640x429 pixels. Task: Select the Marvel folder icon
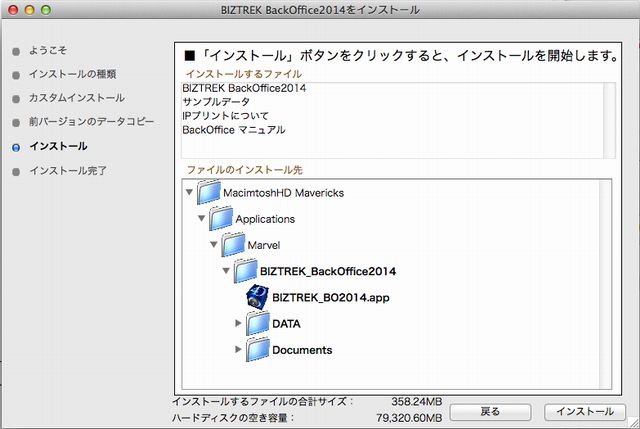234,244
